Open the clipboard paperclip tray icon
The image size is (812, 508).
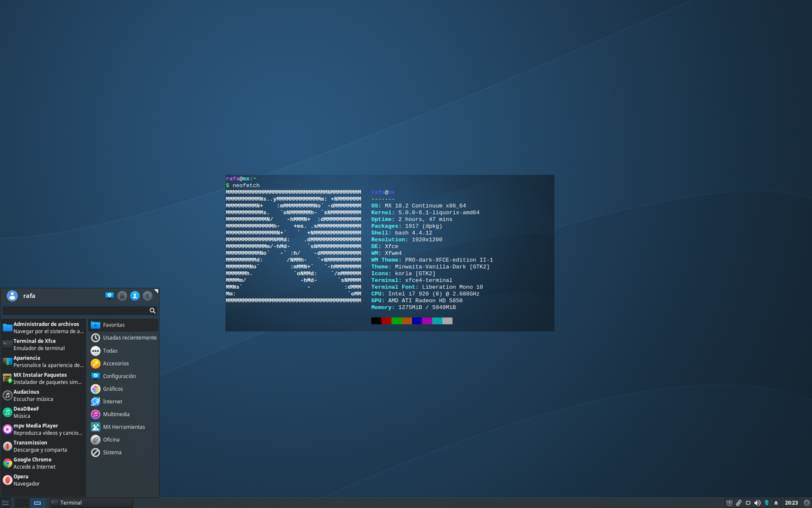[x=738, y=503]
